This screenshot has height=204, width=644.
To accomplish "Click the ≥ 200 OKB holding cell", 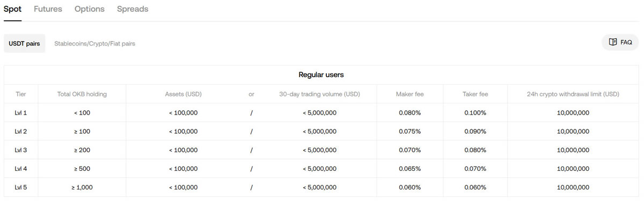I will point(82,150).
